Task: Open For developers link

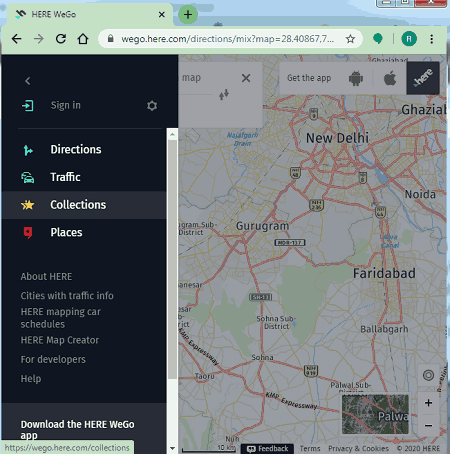Action: [53, 359]
